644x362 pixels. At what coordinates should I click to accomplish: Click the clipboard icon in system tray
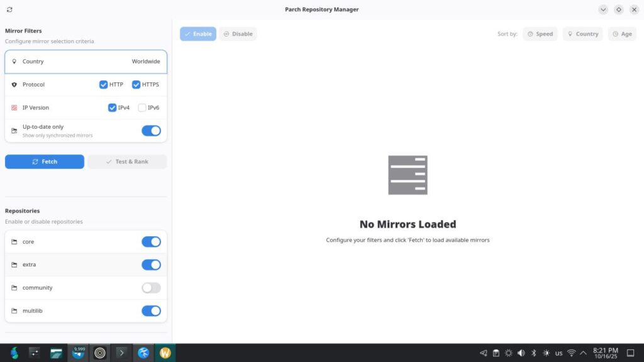[496, 353]
